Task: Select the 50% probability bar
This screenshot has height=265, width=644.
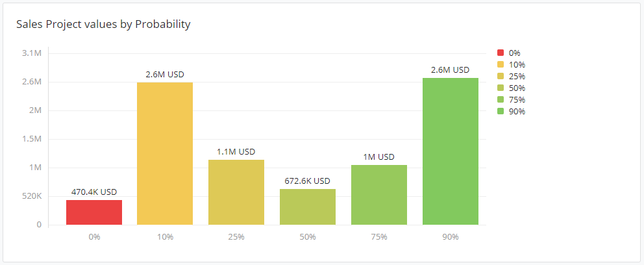Action: 308,207
